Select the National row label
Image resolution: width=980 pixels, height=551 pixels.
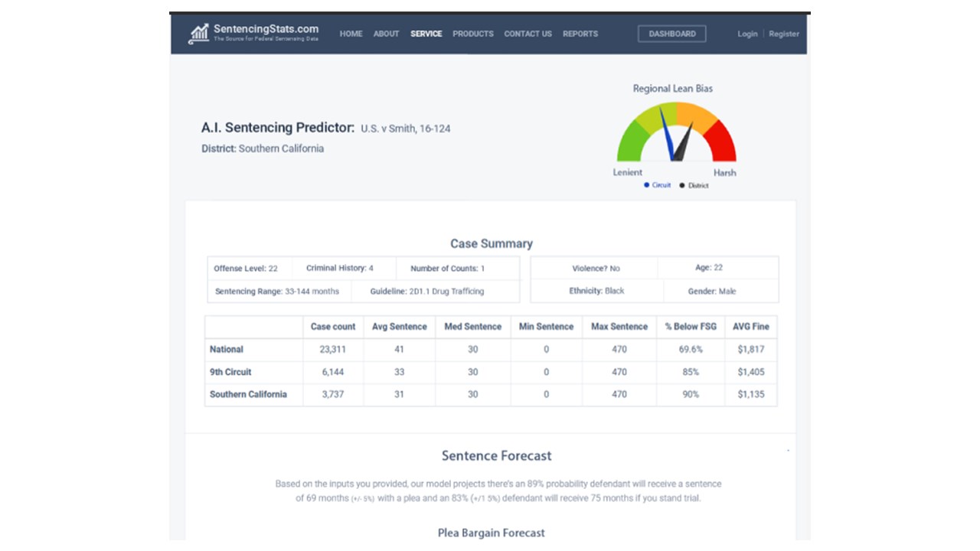tap(227, 349)
